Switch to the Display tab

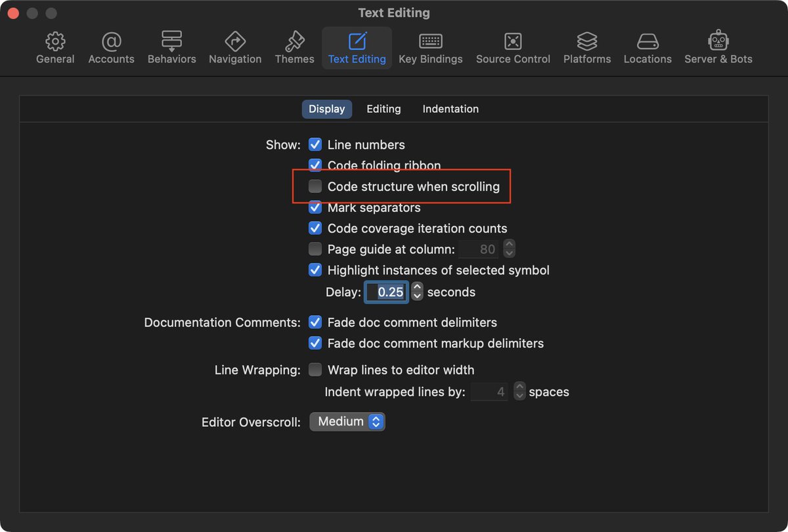click(327, 109)
